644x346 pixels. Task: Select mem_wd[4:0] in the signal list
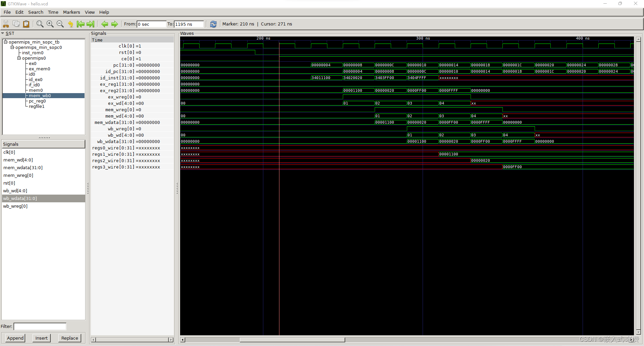point(43,160)
